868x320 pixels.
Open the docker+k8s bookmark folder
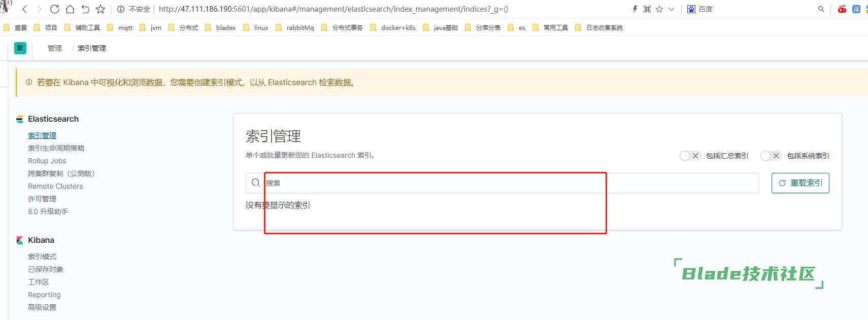[x=392, y=28]
